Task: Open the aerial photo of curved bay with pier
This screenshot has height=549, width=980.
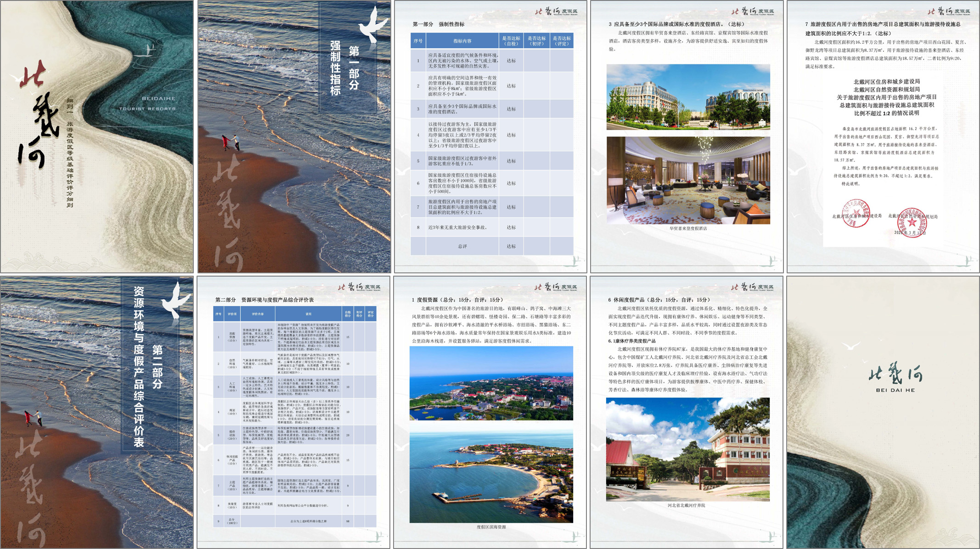Action: [491, 473]
